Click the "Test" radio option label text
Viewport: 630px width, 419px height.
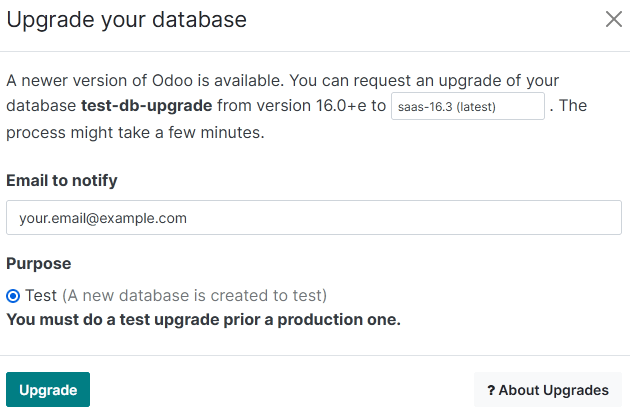point(41,296)
